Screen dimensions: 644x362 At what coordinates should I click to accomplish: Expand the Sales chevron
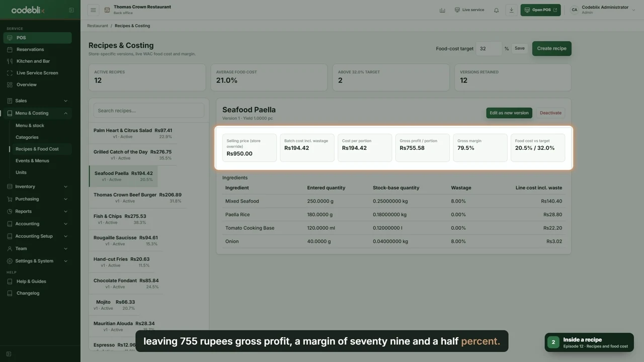65,101
